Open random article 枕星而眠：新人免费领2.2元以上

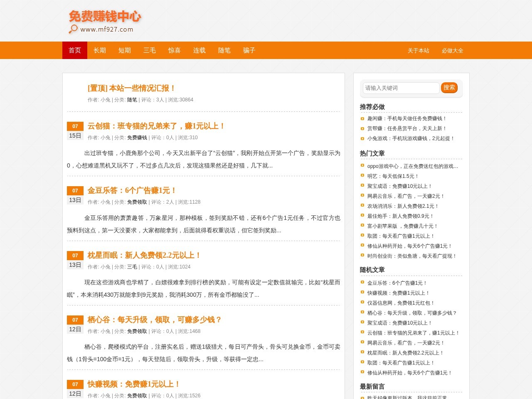pos(406,353)
